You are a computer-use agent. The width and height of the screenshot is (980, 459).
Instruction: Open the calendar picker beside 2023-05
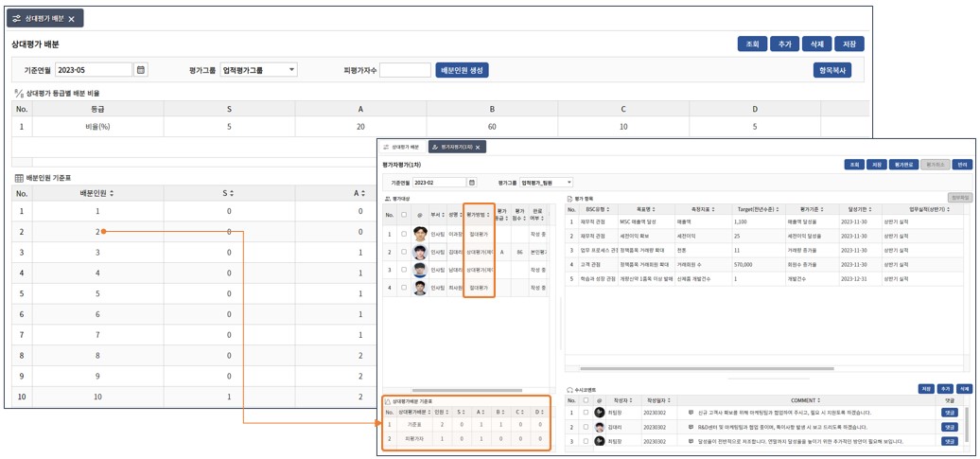(142, 70)
